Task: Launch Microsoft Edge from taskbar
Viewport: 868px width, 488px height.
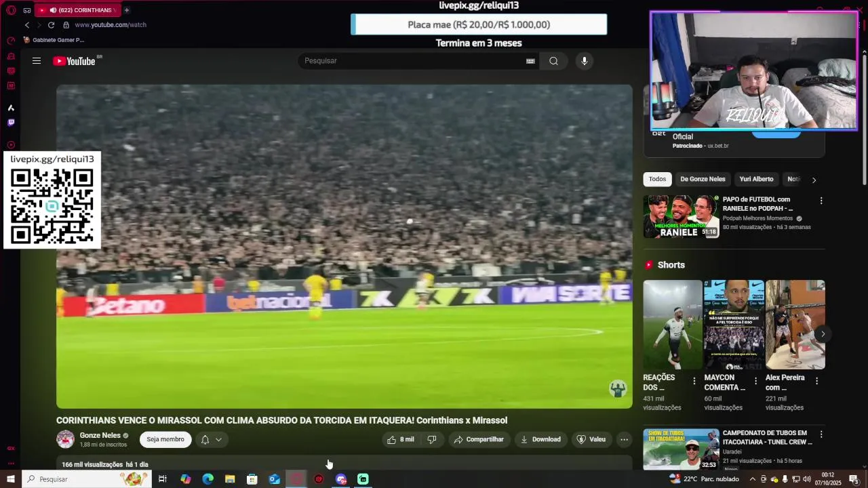Action: [208, 479]
